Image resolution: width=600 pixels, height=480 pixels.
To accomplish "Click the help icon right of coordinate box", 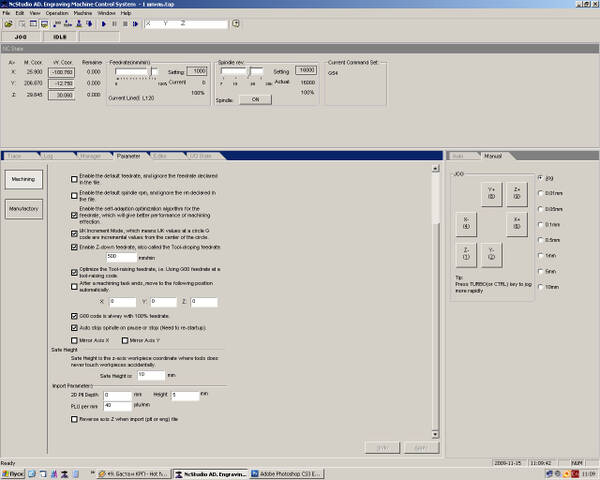I will tap(236, 24).
